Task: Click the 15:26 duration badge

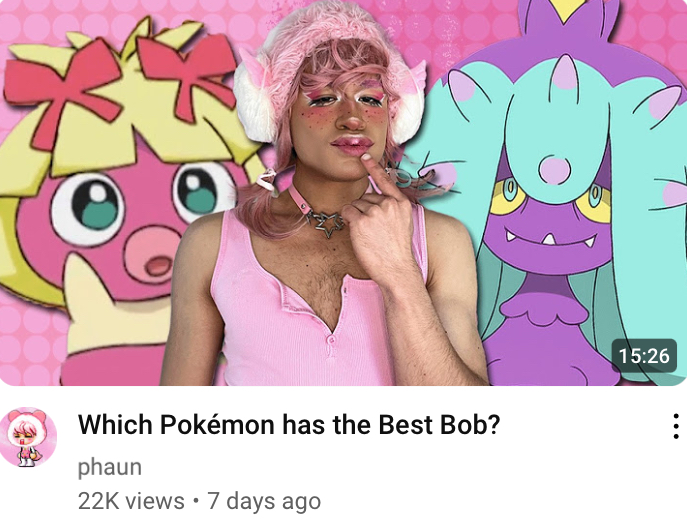Action: 644,355
